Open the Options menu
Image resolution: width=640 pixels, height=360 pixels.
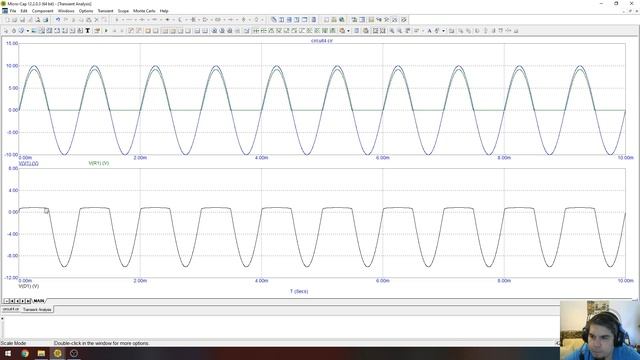86,11
